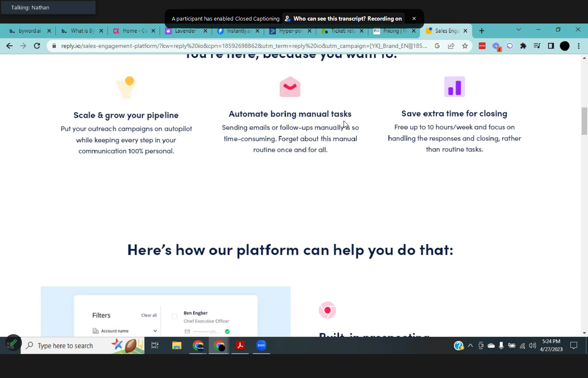Expand the Account name filter dropdown

(155, 331)
